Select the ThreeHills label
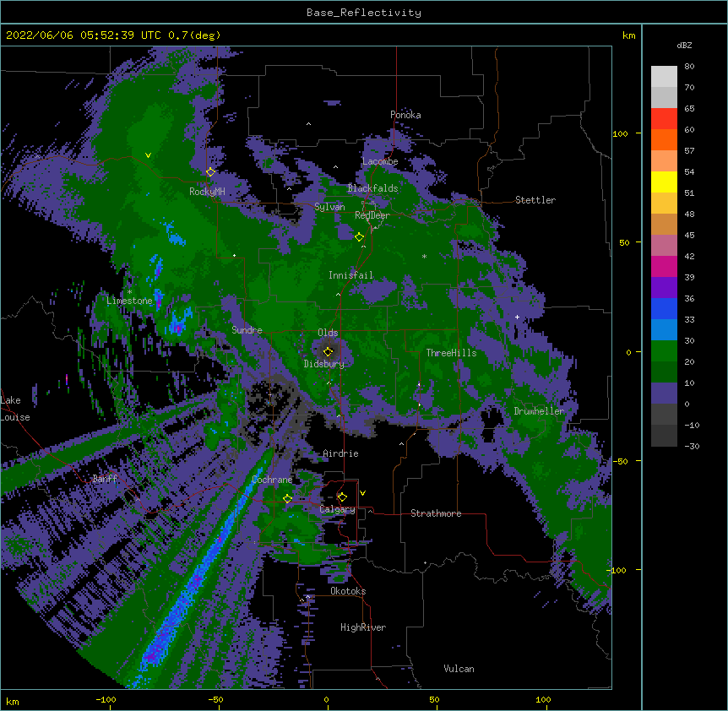This screenshot has height=711, width=728. click(451, 353)
